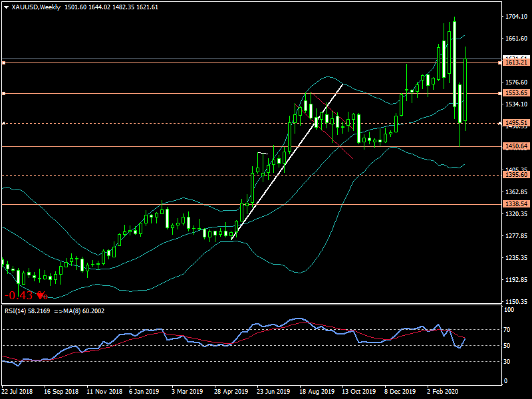Click the 18 Aug 2019 date marker
Screen dimensions: 532x399
(x=317, y=392)
